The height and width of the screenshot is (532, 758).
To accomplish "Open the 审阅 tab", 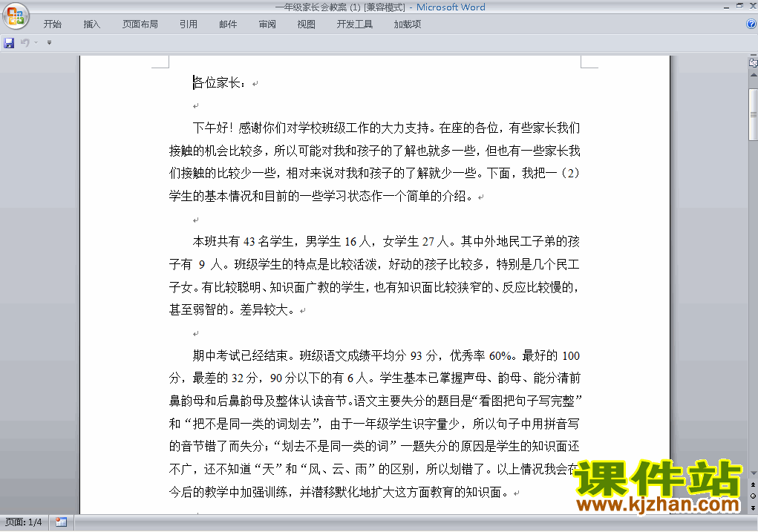I will [x=267, y=24].
